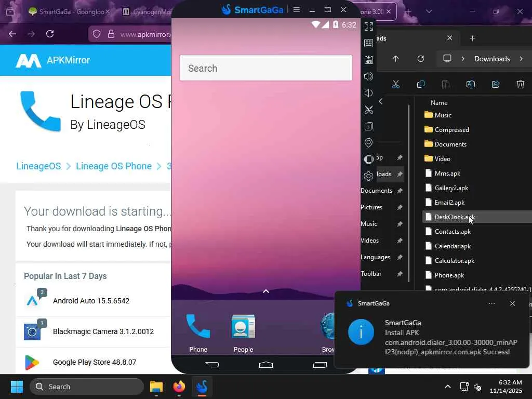Show hidden system tray icons

point(448,387)
